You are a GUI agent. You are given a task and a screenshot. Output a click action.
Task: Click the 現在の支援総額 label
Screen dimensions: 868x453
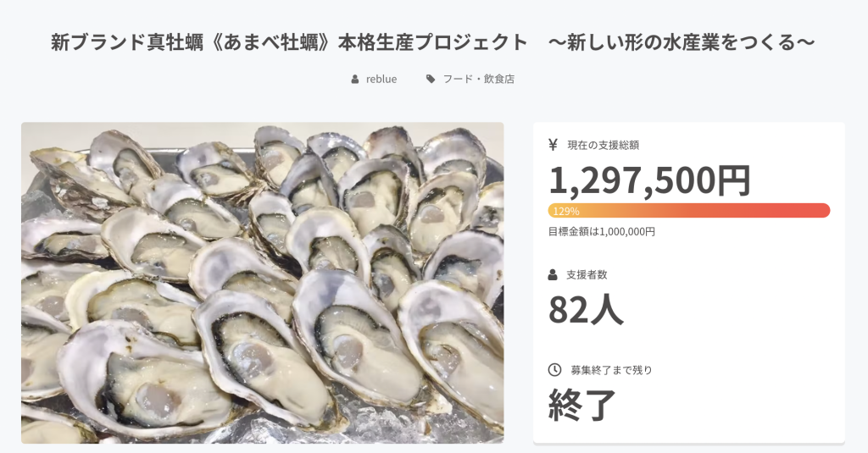603,145
